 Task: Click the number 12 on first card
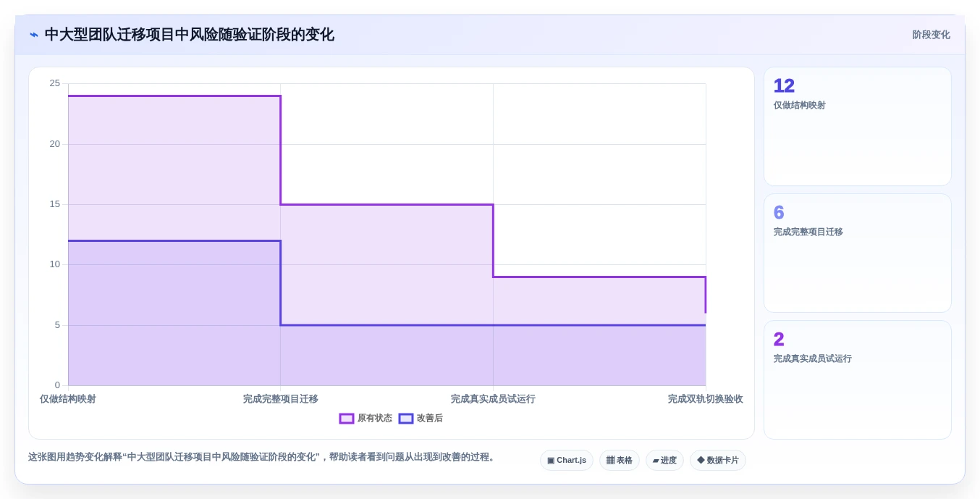click(784, 86)
